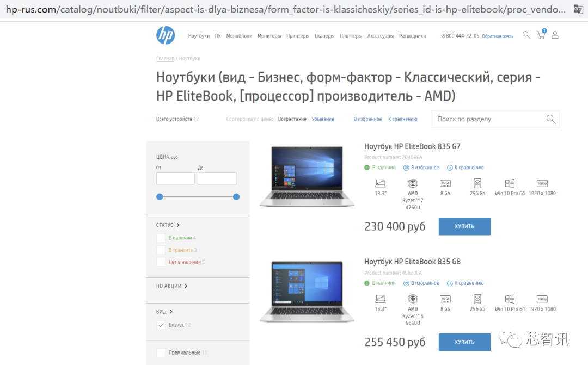
Task: Click the 'От' minimum price input field
Action: (x=175, y=179)
